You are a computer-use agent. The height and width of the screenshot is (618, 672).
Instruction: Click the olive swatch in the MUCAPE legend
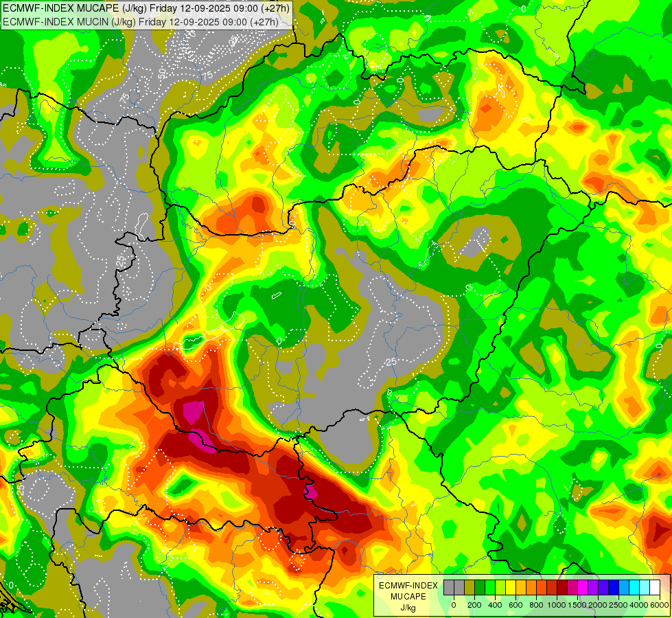pyautogui.click(x=470, y=587)
